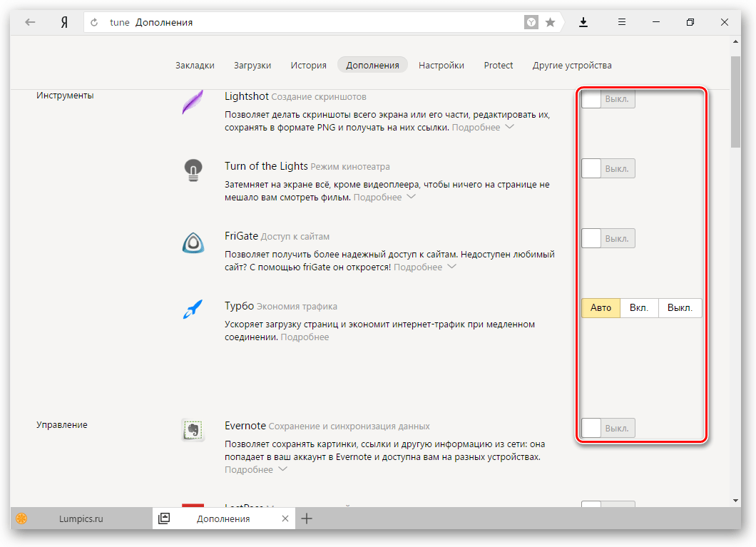
Task: Open downloads via the download arrow icon
Action: tap(583, 22)
